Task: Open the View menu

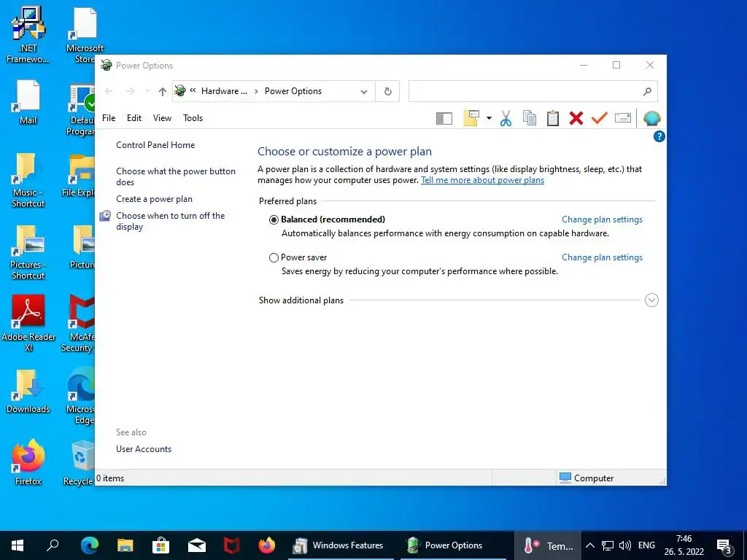Action: click(162, 118)
